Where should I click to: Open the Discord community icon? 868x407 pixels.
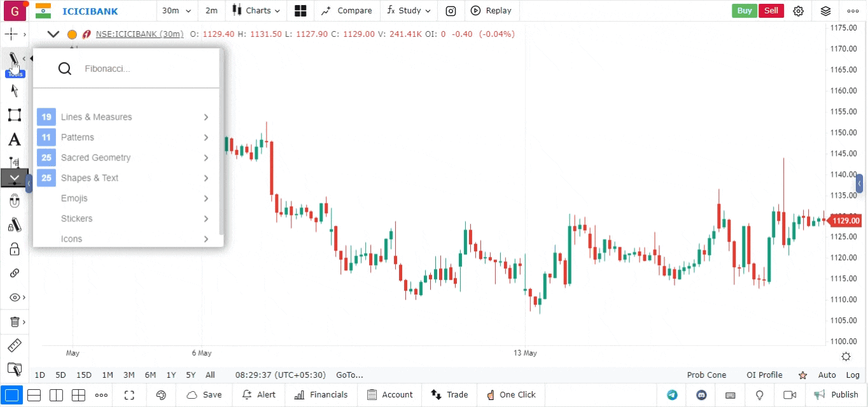(x=701, y=395)
